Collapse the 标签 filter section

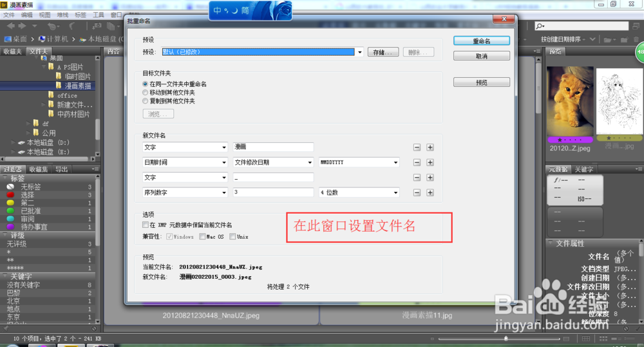click(5, 178)
